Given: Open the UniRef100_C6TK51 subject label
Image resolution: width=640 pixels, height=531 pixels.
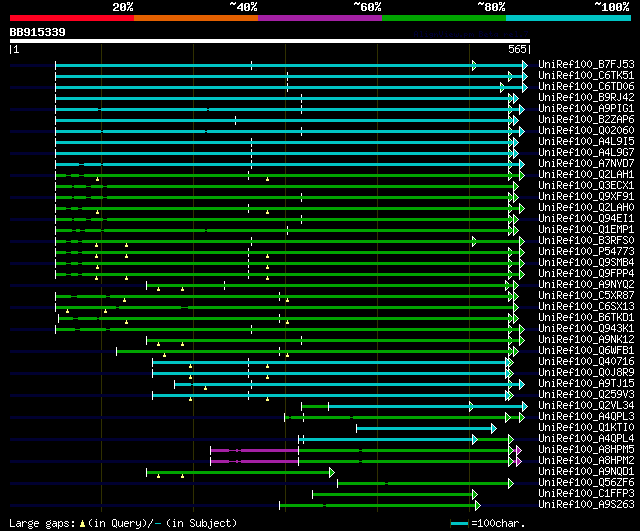Looking at the screenshot, I should 586,76.
